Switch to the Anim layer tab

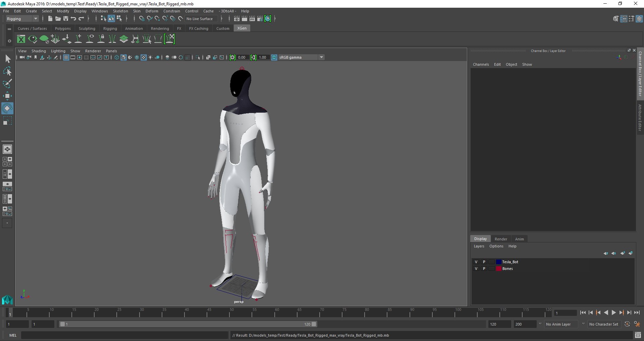[x=519, y=239]
